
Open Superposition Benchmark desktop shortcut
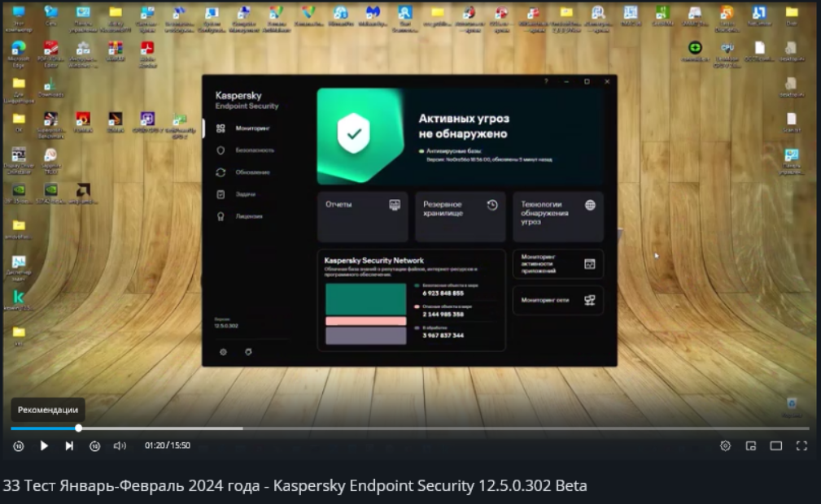point(50,126)
